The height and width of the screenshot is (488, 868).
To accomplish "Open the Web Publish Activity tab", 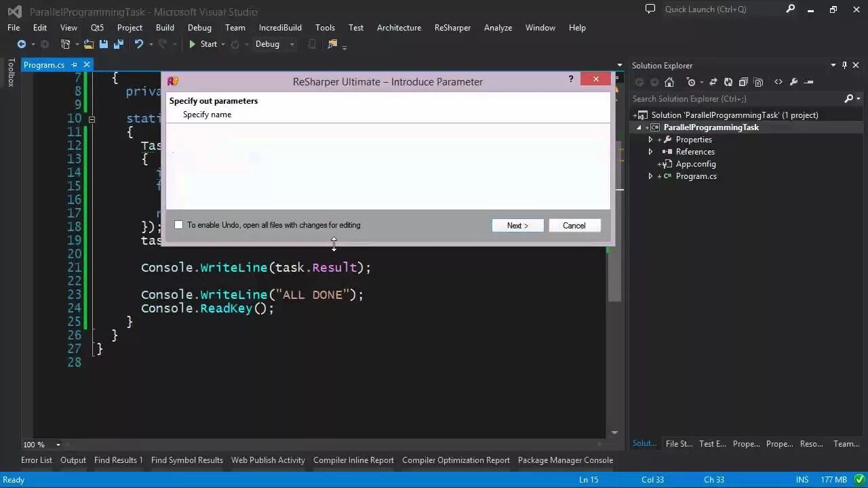I will tap(268, 460).
